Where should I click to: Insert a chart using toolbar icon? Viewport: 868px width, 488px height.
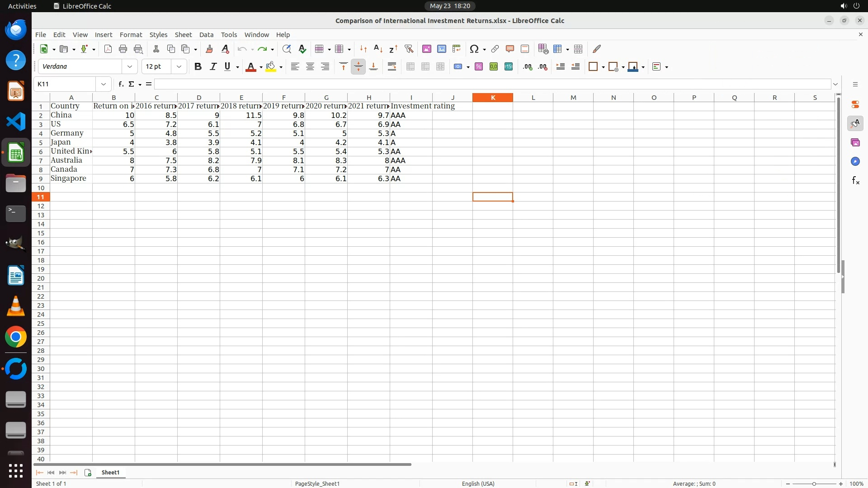(x=442, y=49)
